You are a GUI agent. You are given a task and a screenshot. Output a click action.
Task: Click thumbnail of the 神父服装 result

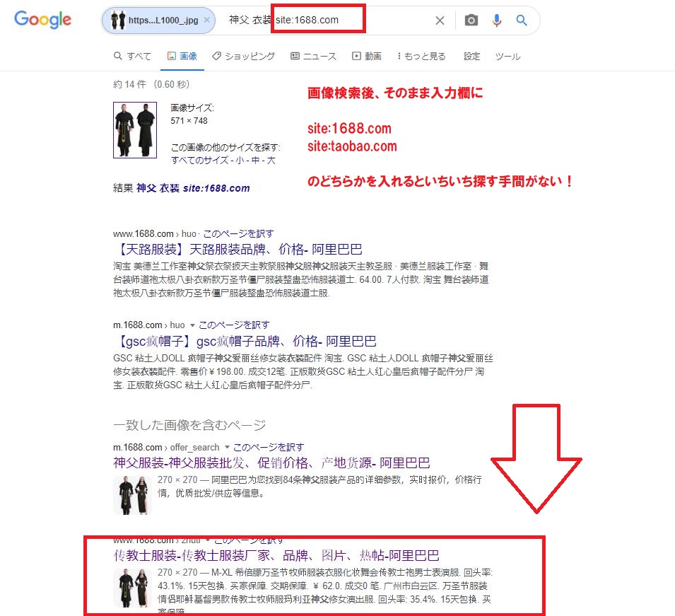tap(132, 495)
